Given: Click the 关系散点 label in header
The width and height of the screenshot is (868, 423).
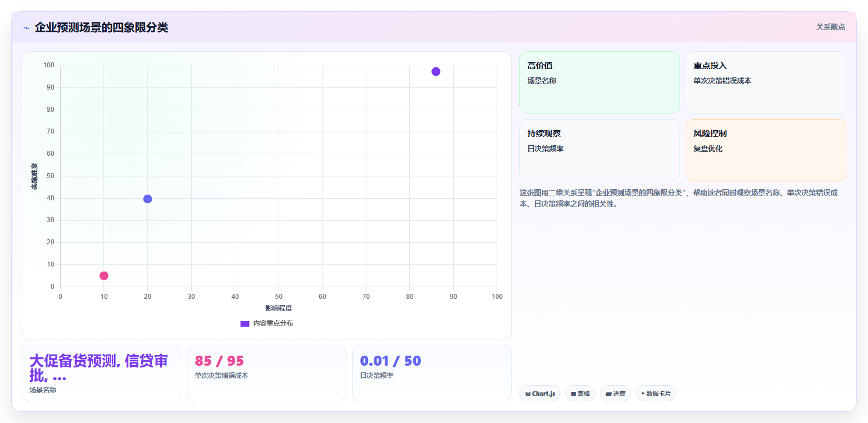Looking at the screenshot, I should click(830, 27).
